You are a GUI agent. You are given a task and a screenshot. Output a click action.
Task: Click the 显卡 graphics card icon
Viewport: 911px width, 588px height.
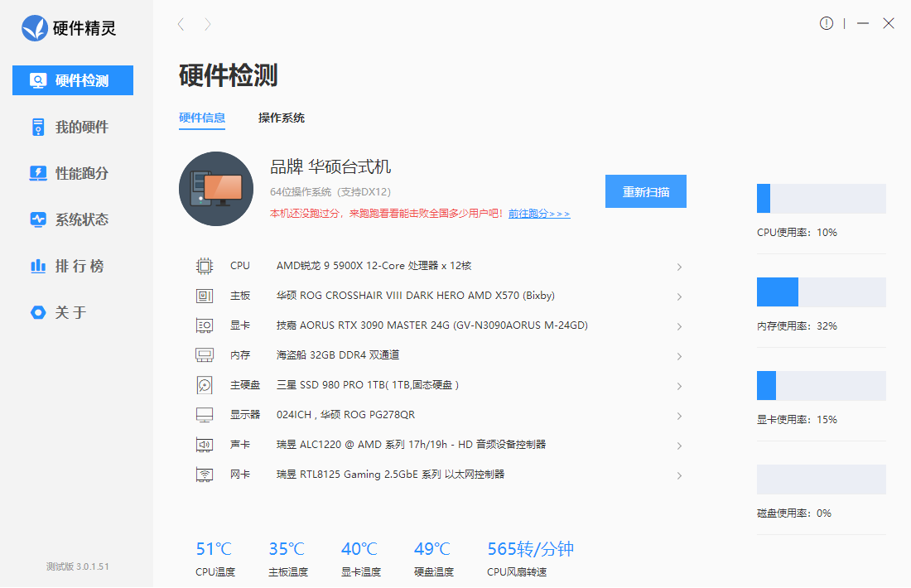(x=205, y=325)
